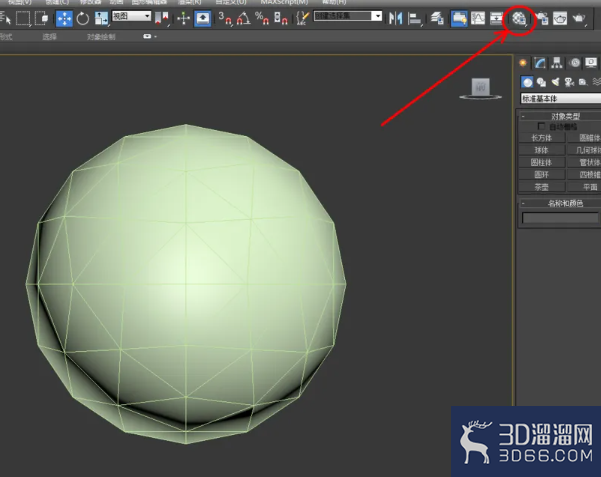
Task: Toggle Window/Crossing selection mode
Action: [41, 18]
